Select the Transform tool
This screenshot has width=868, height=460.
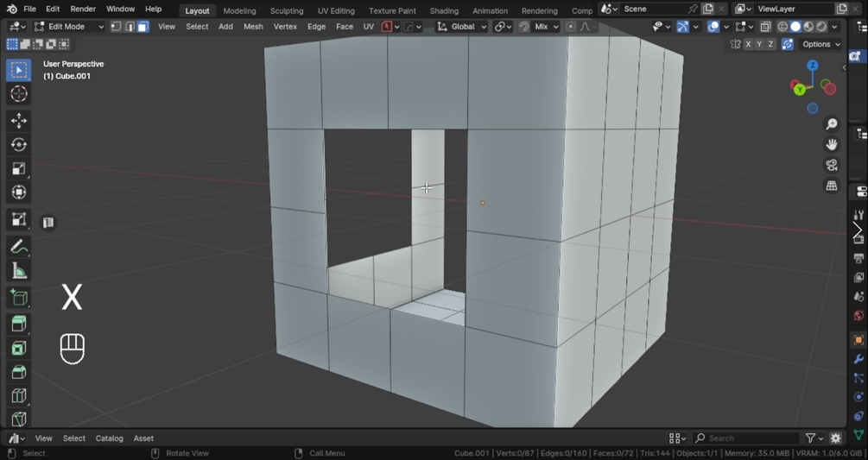click(19, 192)
